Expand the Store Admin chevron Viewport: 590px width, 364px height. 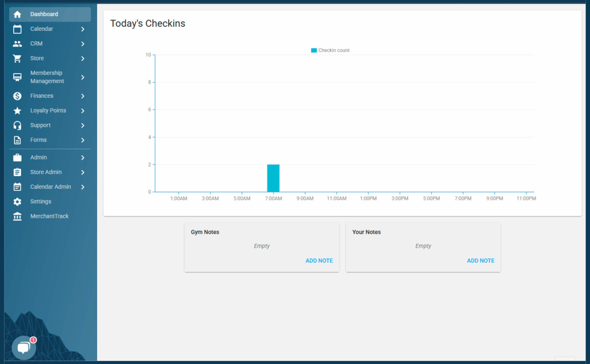pos(83,172)
